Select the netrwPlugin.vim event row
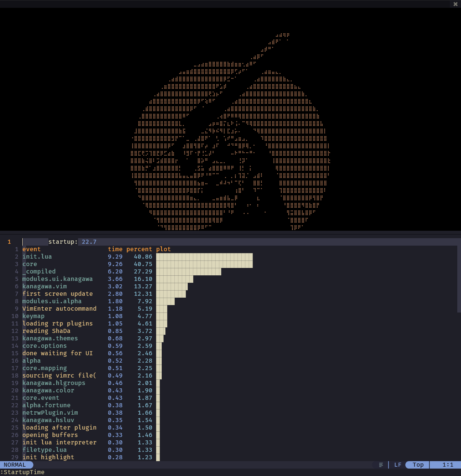This screenshot has width=461, height=476. pyautogui.click(x=50, y=413)
